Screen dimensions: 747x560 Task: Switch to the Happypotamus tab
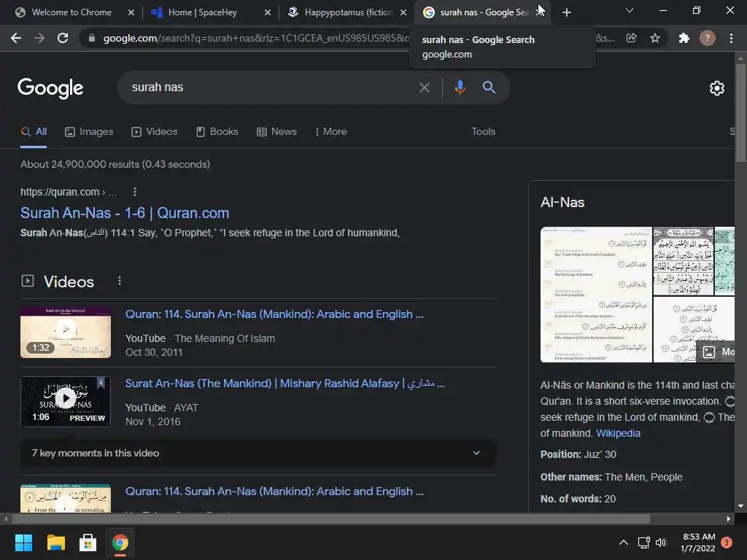(349, 12)
